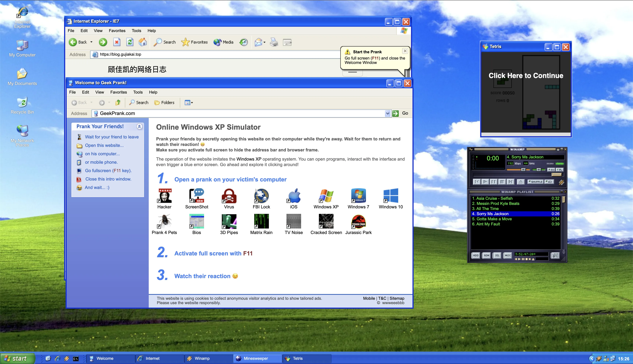
Task: Open the Mail dropdown arrow in Internet Explorer
Action: (264, 42)
